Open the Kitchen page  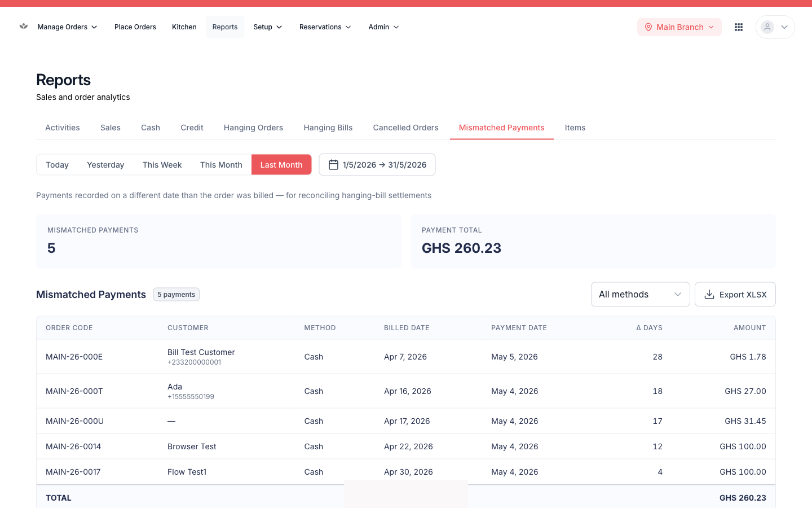pyautogui.click(x=184, y=27)
